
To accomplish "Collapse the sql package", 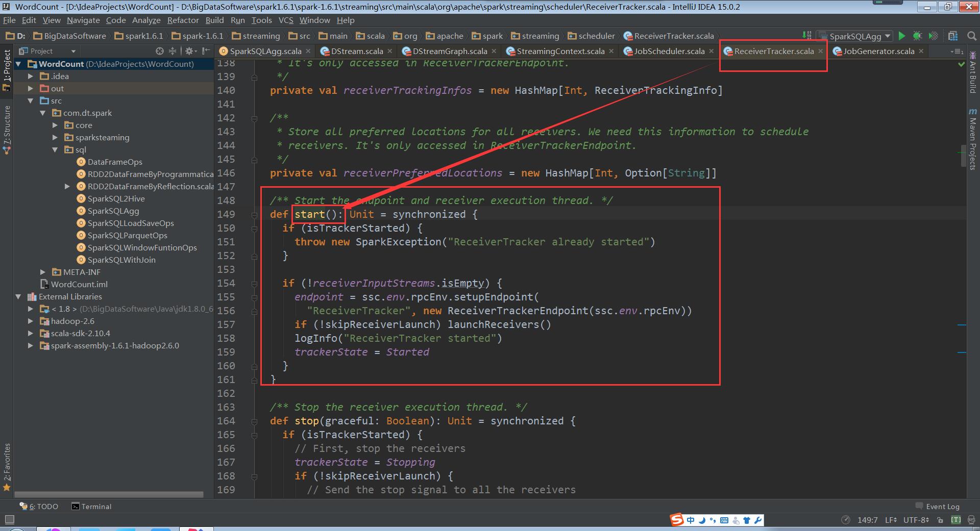I will [56, 149].
